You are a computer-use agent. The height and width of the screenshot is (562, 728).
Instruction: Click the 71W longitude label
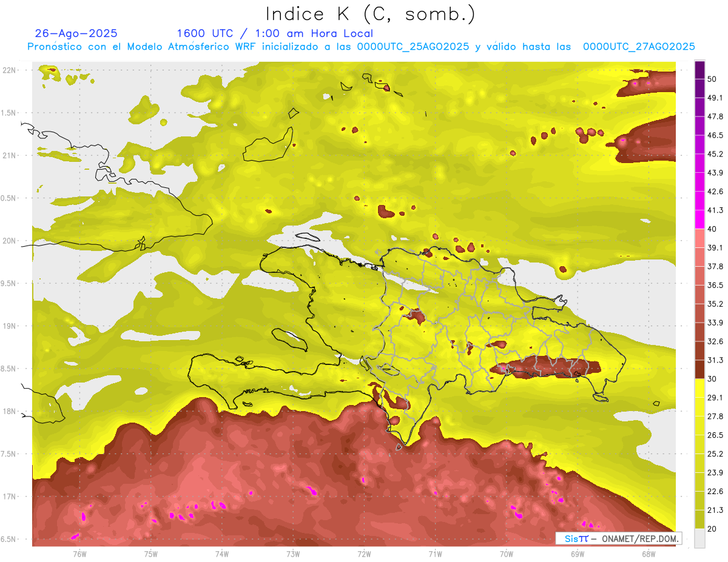(x=435, y=554)
